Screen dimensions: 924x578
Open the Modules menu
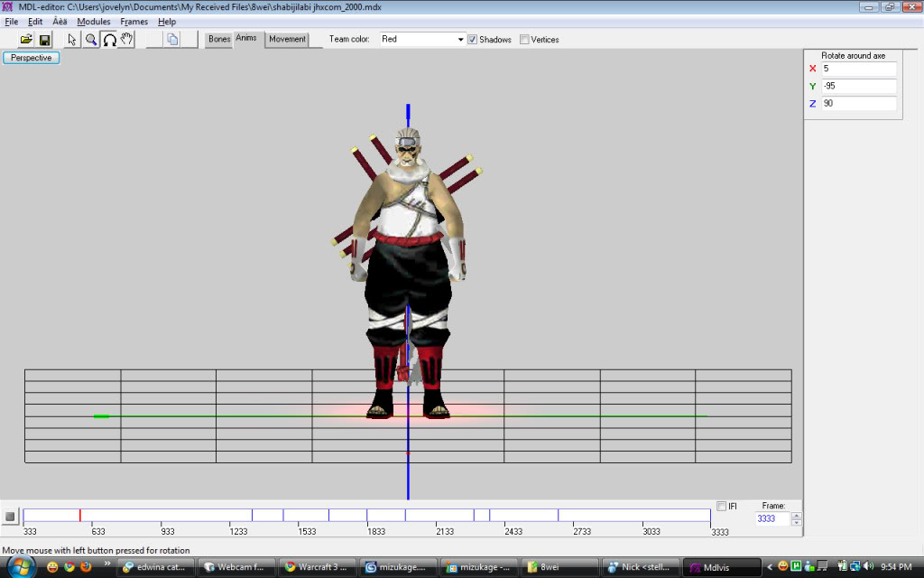pos(94,22)
